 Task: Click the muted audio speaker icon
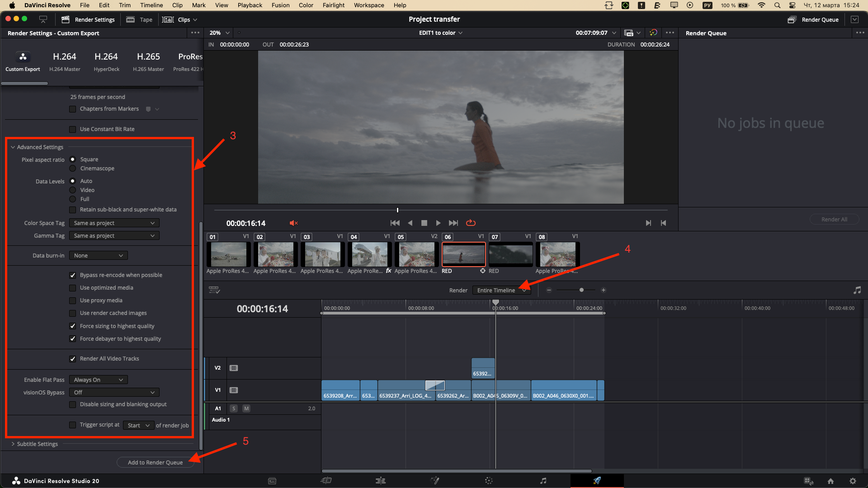pos(293,223)
